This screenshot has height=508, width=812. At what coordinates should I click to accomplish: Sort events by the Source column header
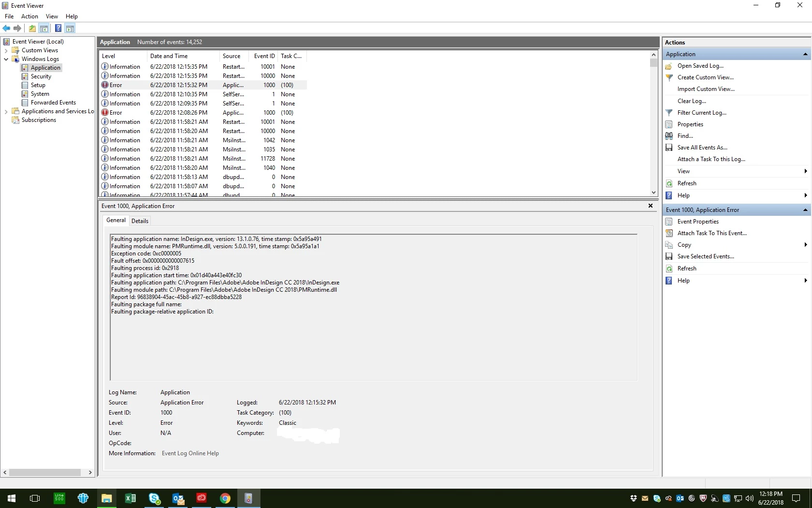click(234, 56)
